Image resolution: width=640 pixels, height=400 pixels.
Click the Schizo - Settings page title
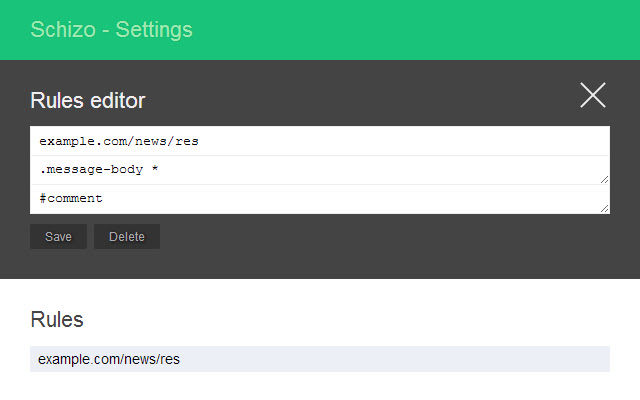pos(111,30)
